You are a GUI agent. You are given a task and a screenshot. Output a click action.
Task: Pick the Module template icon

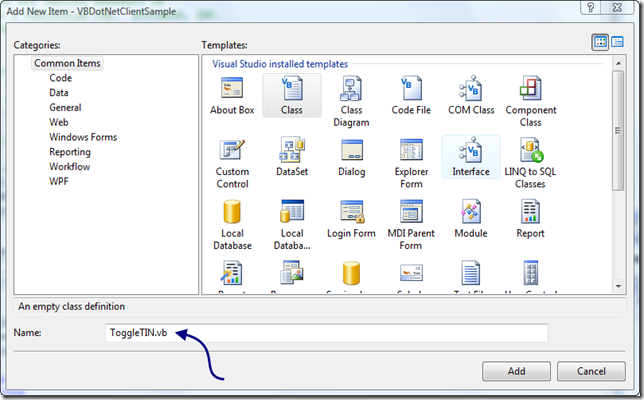click(x=471, y=211)
